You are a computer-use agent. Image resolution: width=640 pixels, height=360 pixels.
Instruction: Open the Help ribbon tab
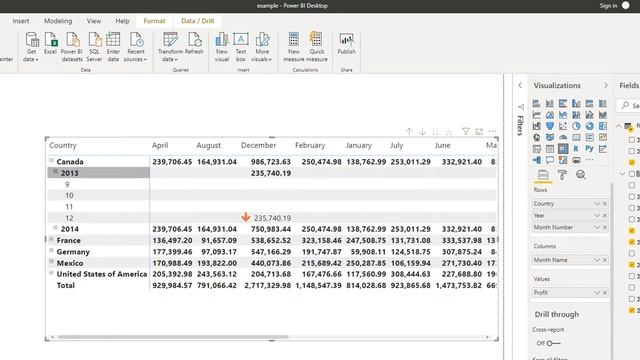(x=122, y=21)
